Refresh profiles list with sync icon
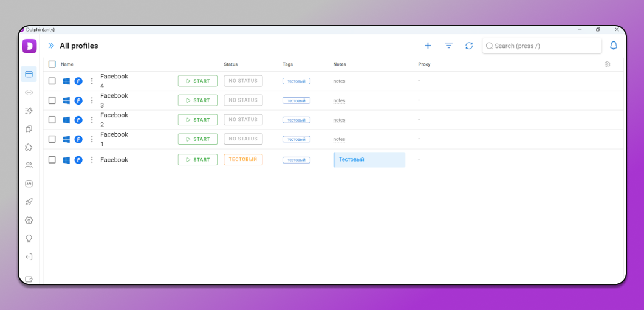This screenshot has height=310, width=644. click(x=469, y=46)
